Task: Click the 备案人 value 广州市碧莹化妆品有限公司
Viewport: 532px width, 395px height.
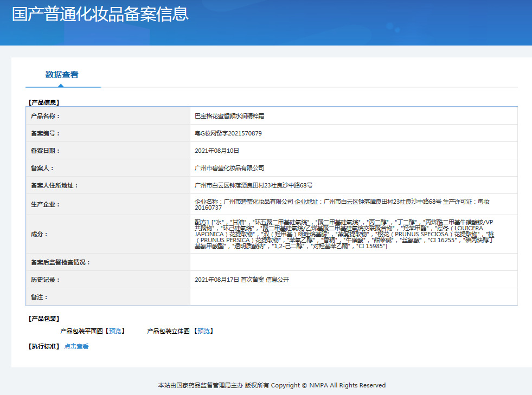Action: point(229,168)
